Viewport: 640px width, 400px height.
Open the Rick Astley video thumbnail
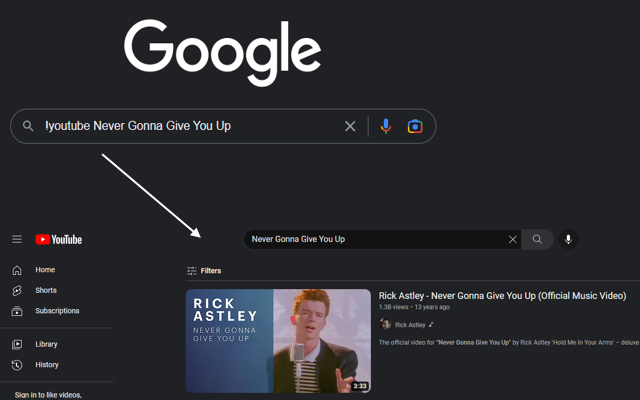(278, 341)
